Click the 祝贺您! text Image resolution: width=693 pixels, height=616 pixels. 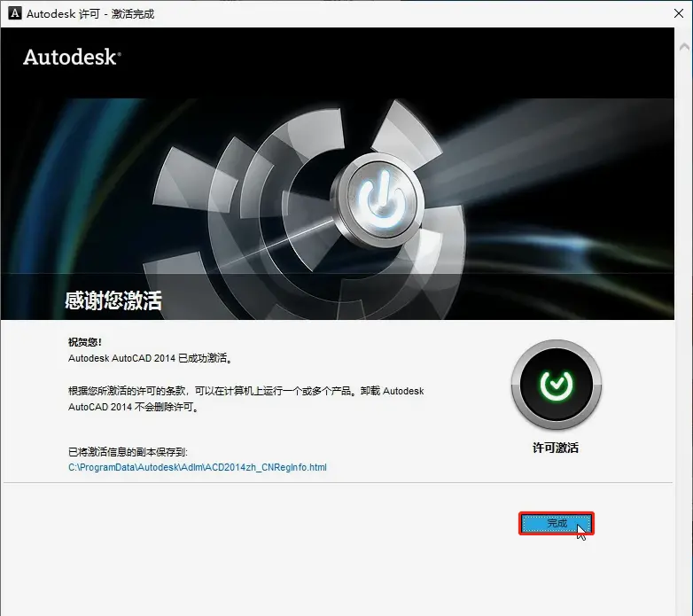coord(85,341)
